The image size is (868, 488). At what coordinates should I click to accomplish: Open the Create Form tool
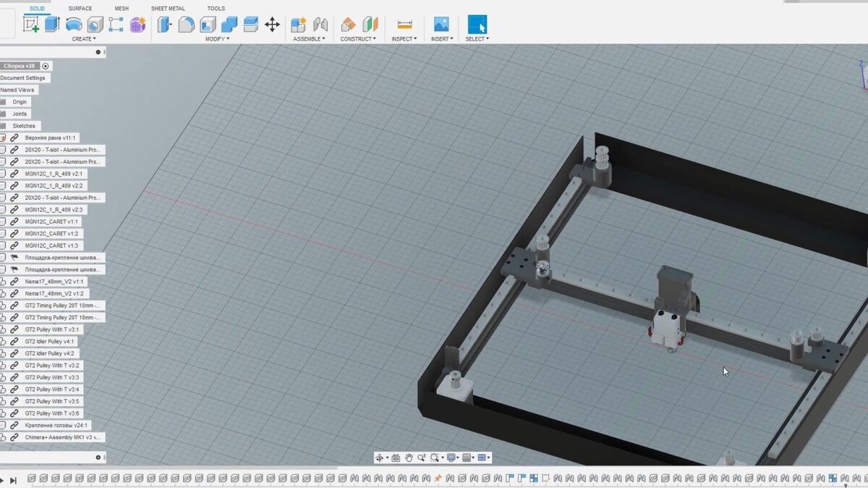tap(137, 25)
